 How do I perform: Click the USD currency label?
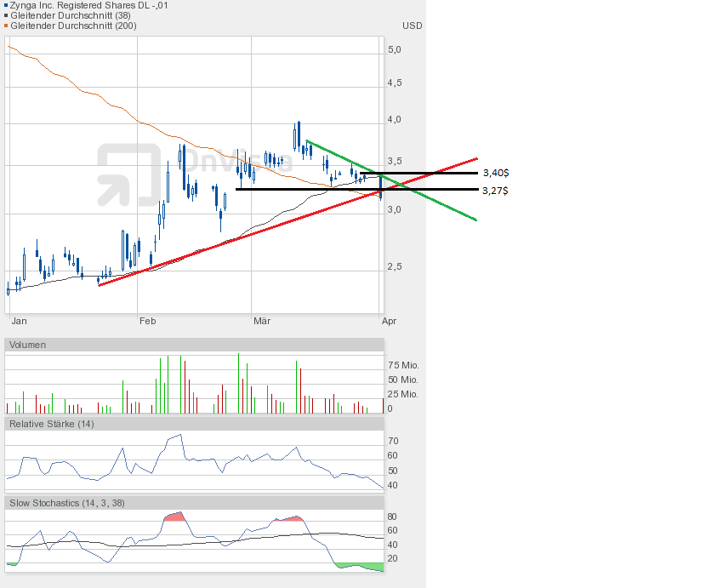[412, 26]
